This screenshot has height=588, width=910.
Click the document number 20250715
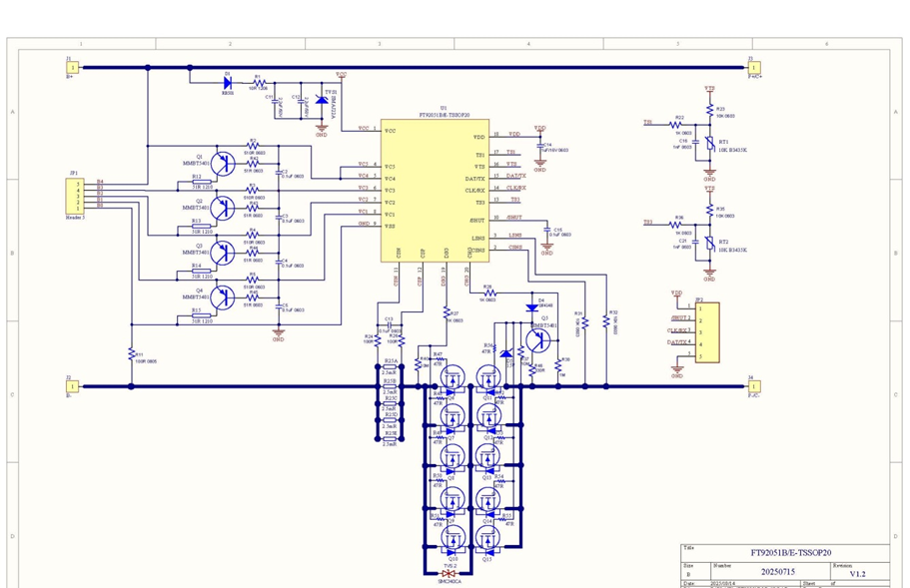(x=778, y=571)
